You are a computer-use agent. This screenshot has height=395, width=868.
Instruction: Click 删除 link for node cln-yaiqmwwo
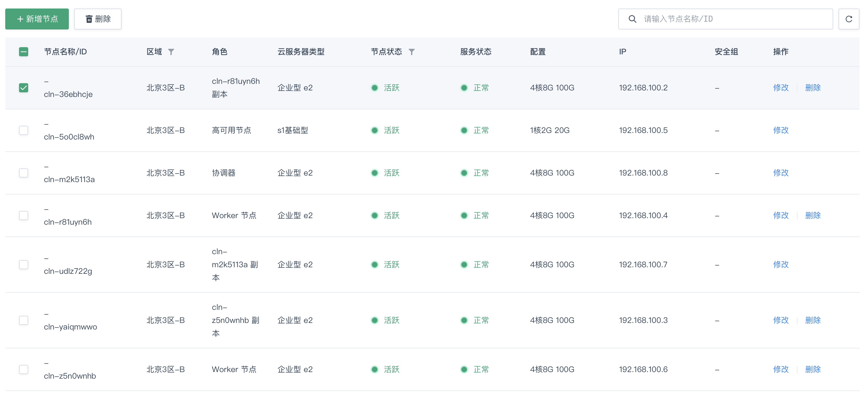click(x=813, y=320)
